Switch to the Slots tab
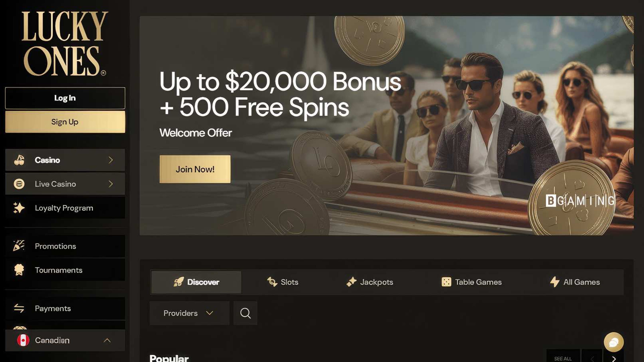Screen dimensions: 644x362 tap(283, 282)
